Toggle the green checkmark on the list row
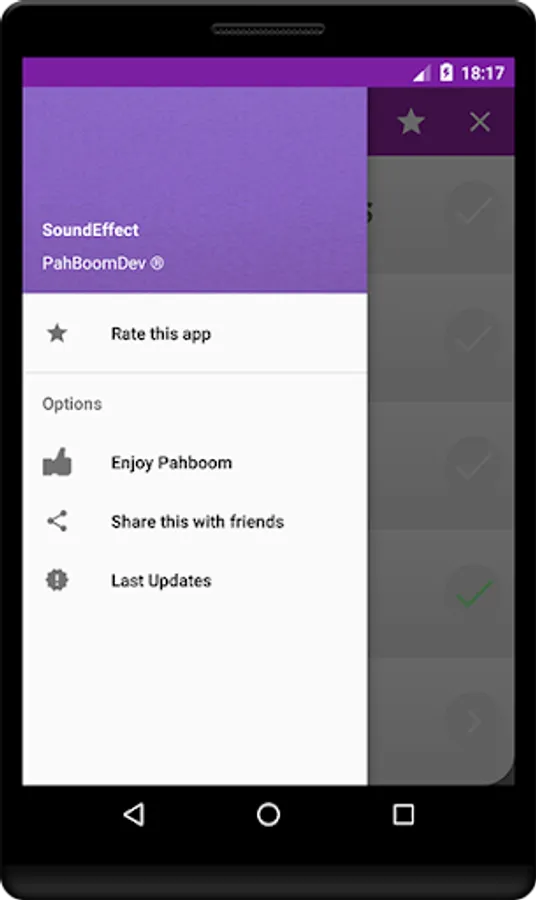The width and height of the screenshot is (536, 900). [473, 593]
